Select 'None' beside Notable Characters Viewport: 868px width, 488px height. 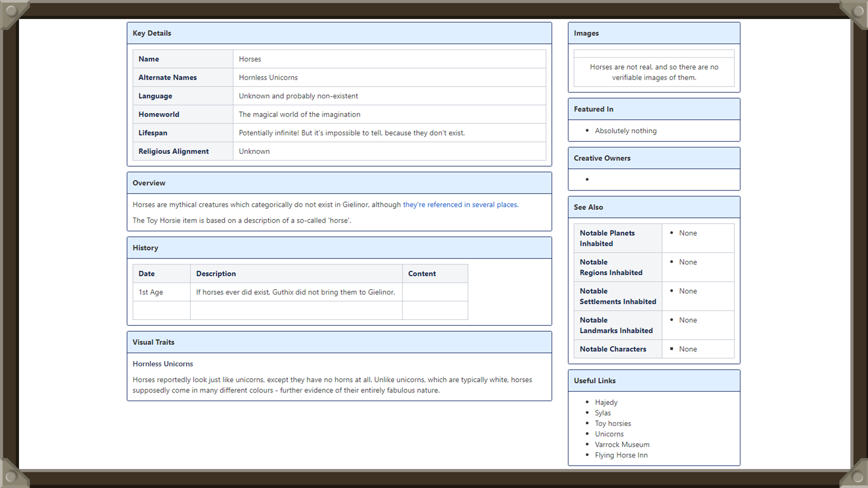coord(688,349)
